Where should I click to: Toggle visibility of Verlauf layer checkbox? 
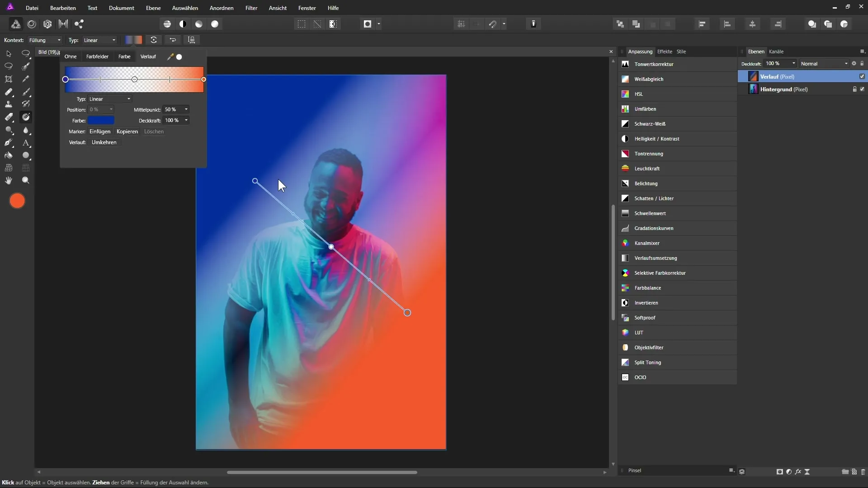point(862,76)
